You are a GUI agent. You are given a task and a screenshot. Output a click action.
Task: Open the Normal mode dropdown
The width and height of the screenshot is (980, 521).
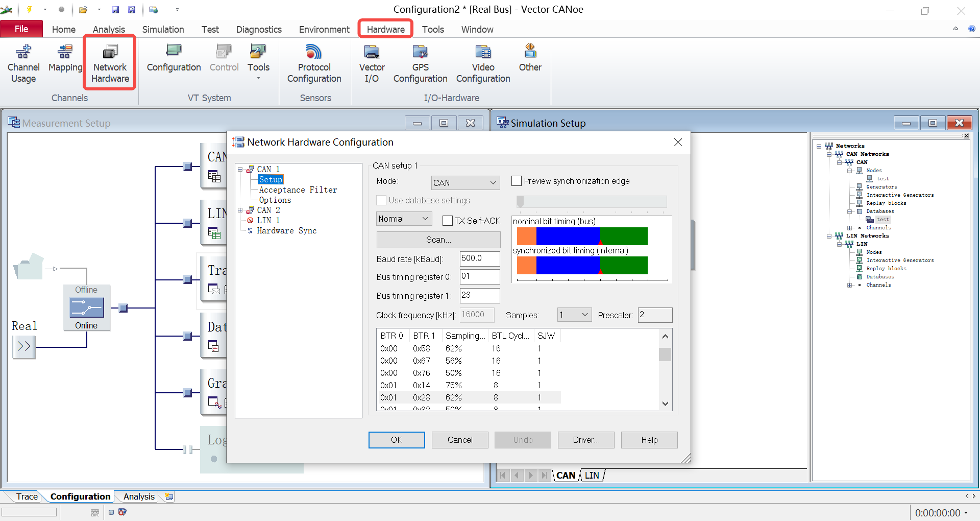click(404, 219)
